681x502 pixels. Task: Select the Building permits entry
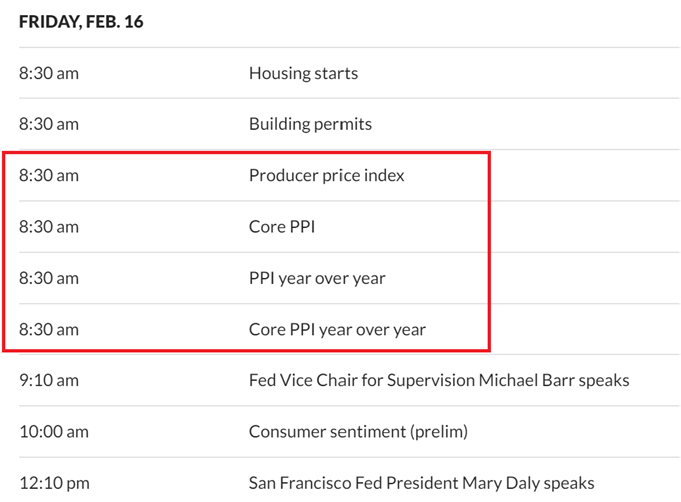click(310, 124)
